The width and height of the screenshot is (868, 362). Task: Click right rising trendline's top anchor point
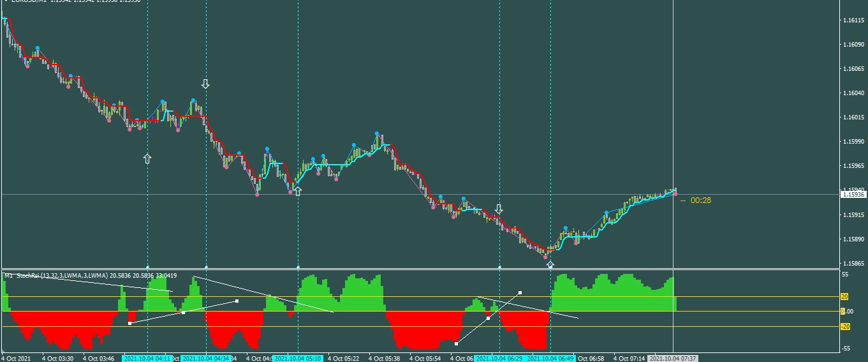520,292
